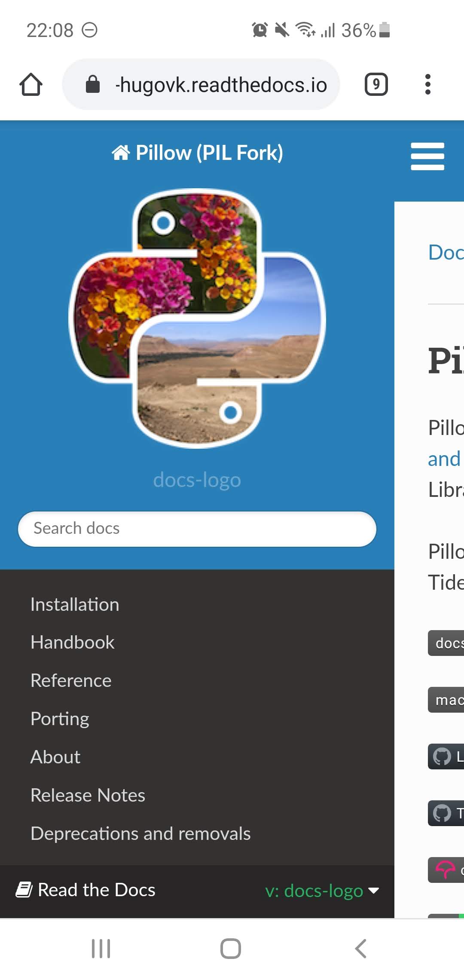Click the browser home button

31,84
